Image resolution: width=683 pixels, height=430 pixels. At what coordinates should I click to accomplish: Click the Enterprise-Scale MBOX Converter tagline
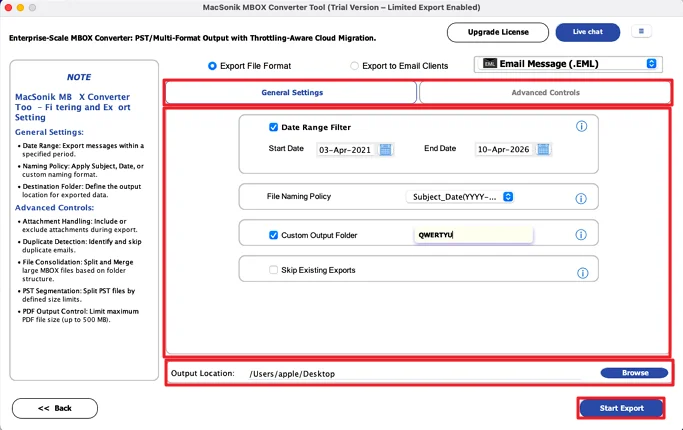click(192, 38)
